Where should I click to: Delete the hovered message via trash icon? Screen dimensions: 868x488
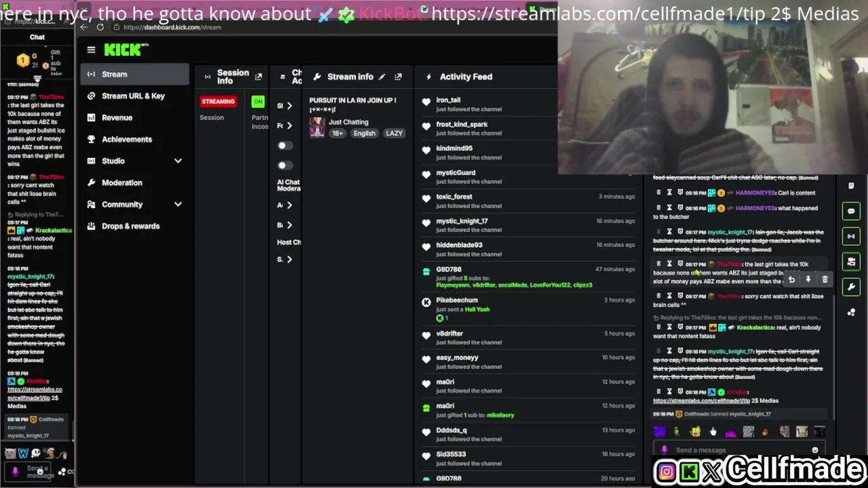(825, 279)
